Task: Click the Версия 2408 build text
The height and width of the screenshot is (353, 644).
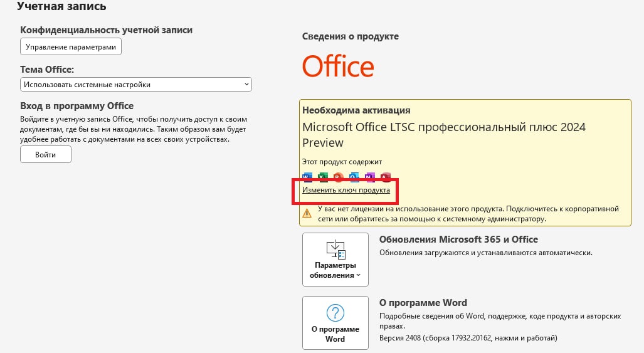Action: pyautogui.click(x=468, y=338)
